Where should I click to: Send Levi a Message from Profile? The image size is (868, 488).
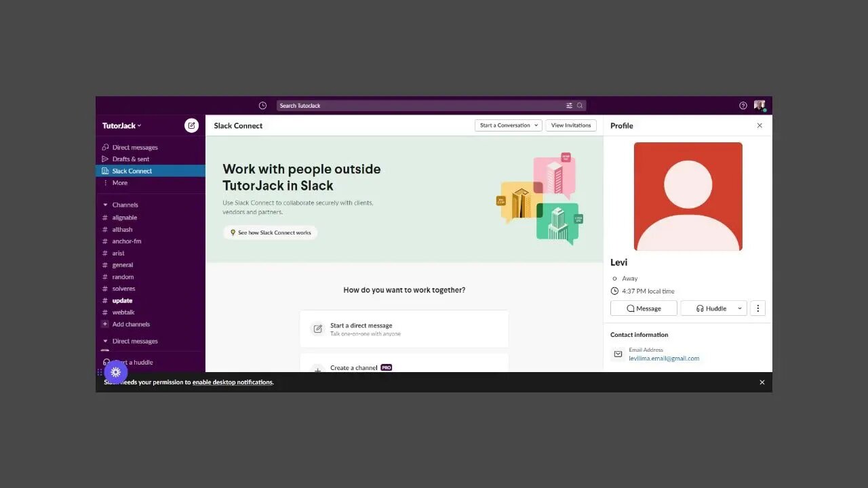(644, 308)
